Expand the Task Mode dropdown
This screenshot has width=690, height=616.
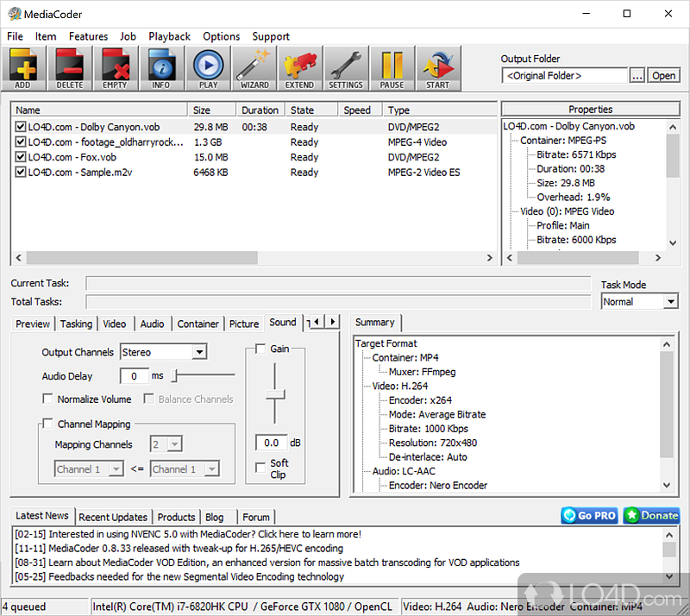pos(670,302)
